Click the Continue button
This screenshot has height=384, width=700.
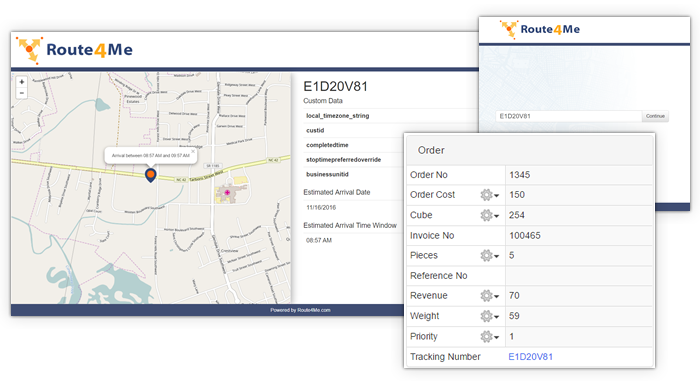click(x=655, y=116)
